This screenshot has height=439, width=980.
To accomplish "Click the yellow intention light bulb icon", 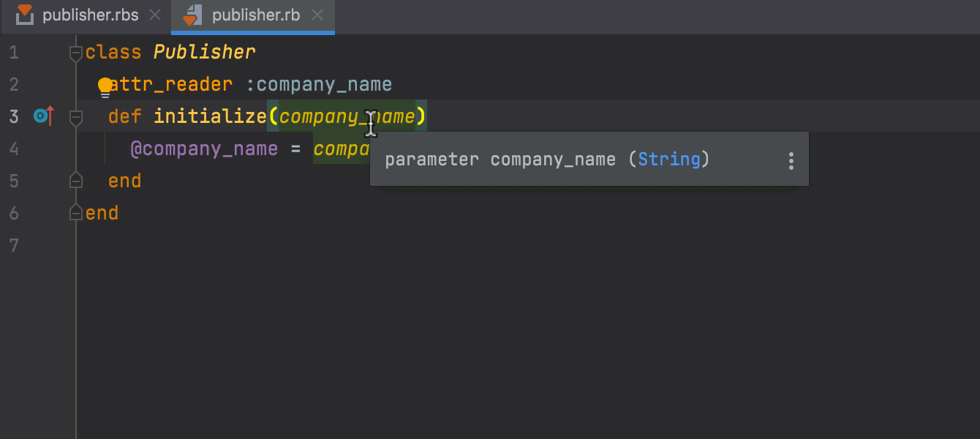I will click(x=105, y=87).
